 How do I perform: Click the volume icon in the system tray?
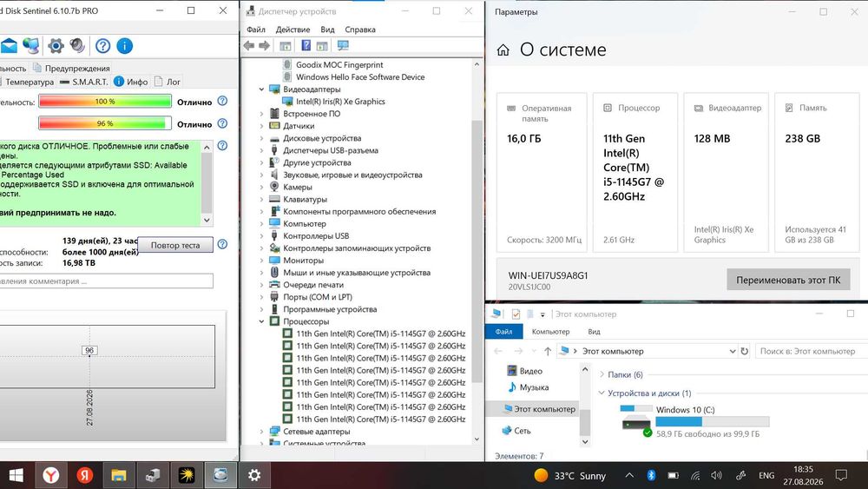716,475
